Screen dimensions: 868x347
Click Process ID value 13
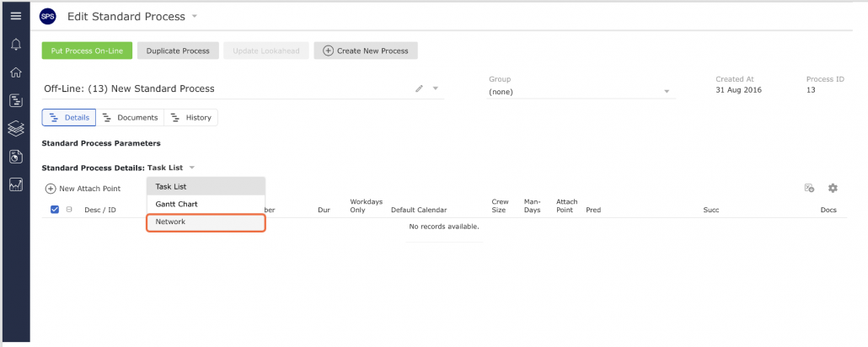[811, 89]
